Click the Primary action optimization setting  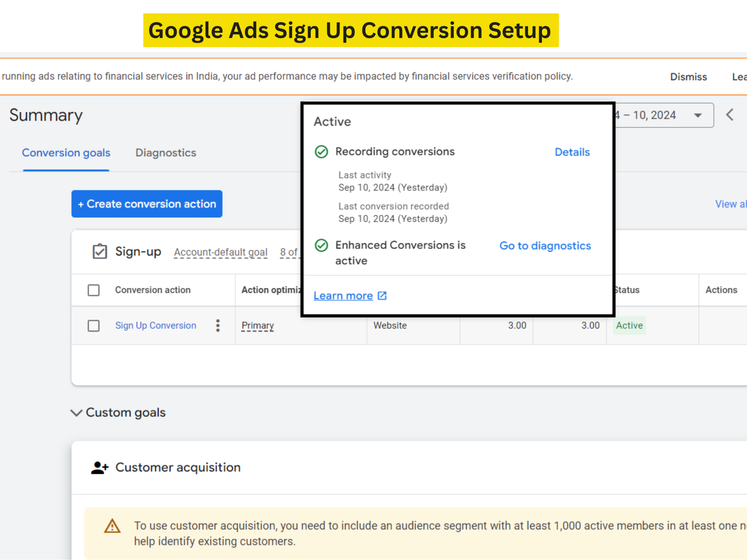pos(257,325)
